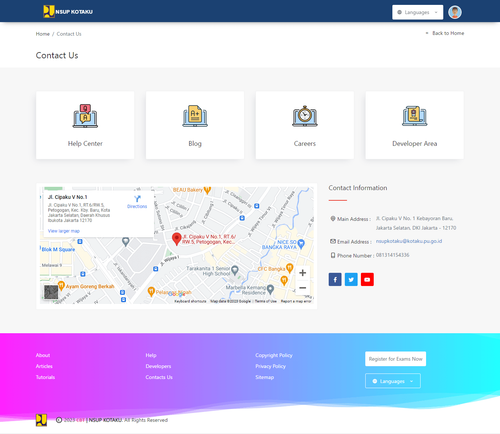500x434 pixels.
Task: Click NICE SO BANGKA RAYA marker
Action: tap(301, 244)
